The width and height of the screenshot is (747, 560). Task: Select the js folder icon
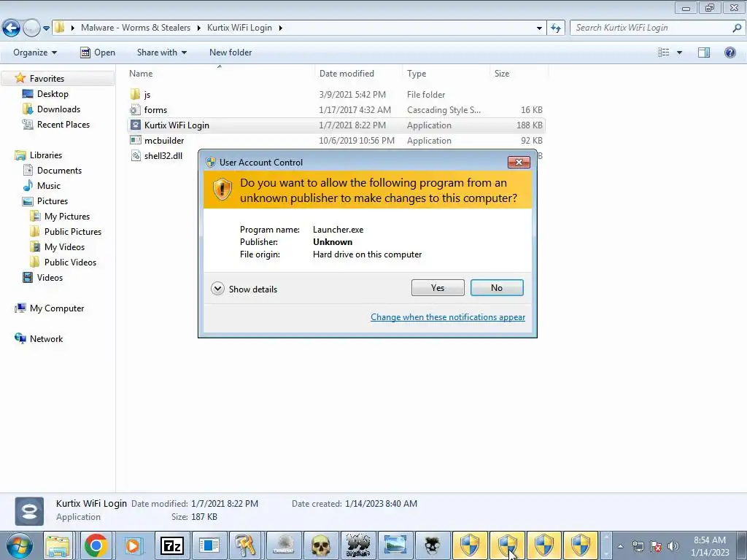click(135, 94)
